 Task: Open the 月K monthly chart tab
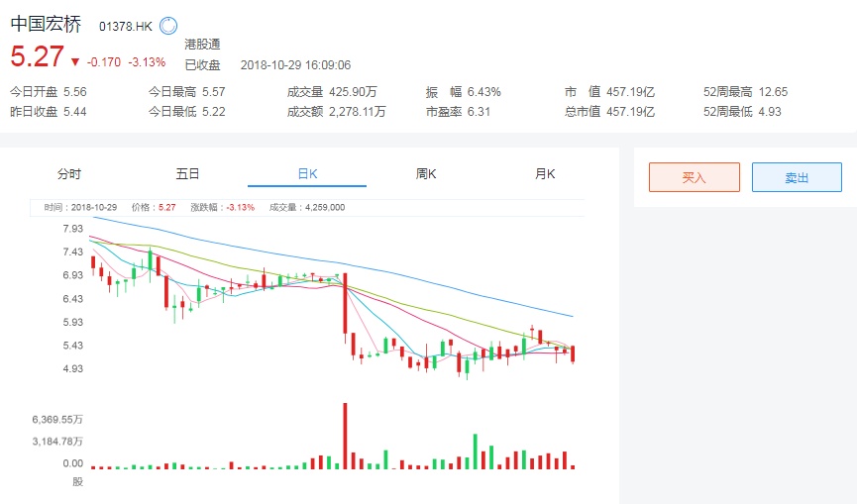545,174
